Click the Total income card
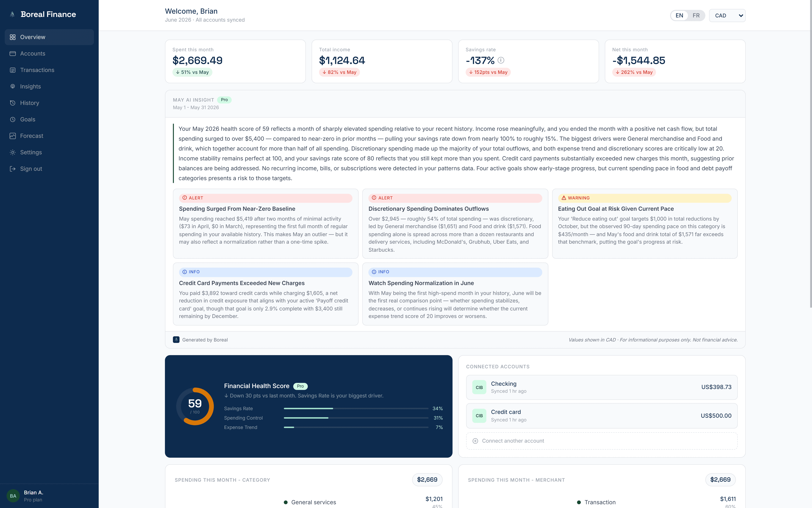Viewport: 812px width, 508px height. pyautogui.click(x=382, y=61)
